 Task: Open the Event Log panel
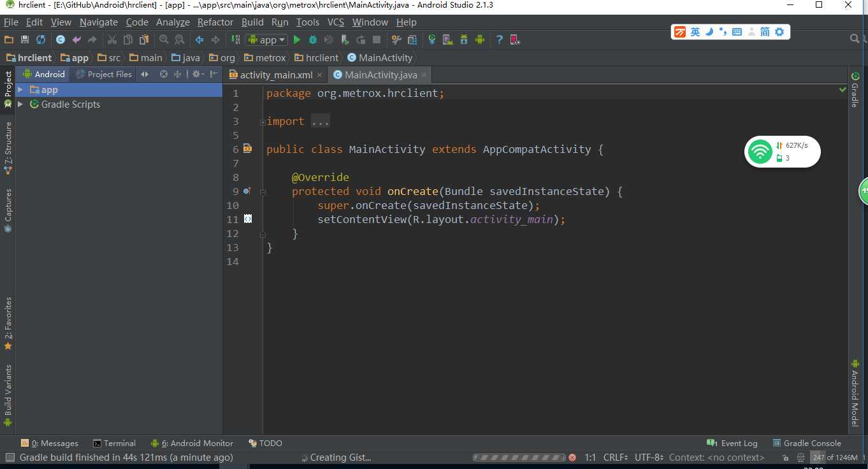tap(732, 443)
